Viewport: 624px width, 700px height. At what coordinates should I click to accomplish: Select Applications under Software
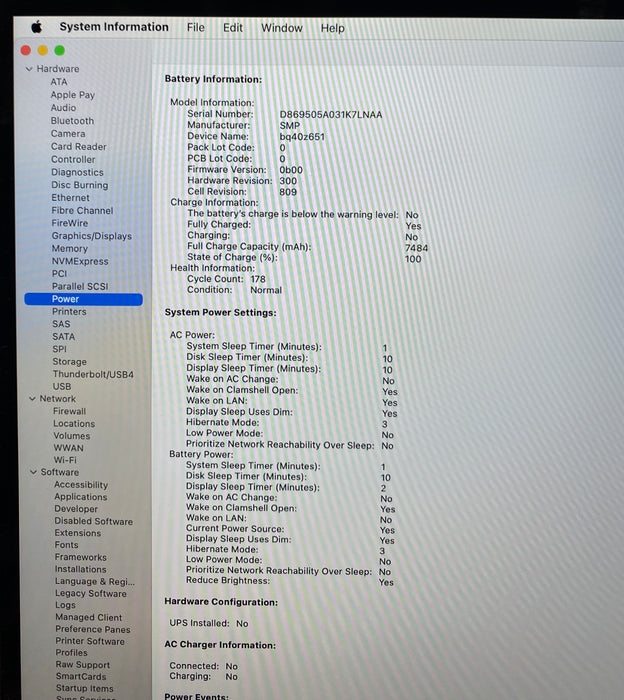[x=81, y=497]
